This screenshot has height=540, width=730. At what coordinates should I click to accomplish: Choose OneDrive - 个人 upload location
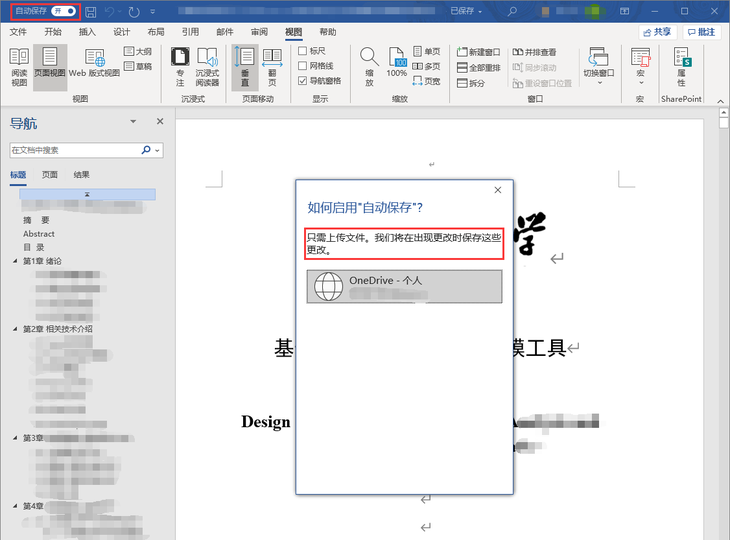click(404, 287)
